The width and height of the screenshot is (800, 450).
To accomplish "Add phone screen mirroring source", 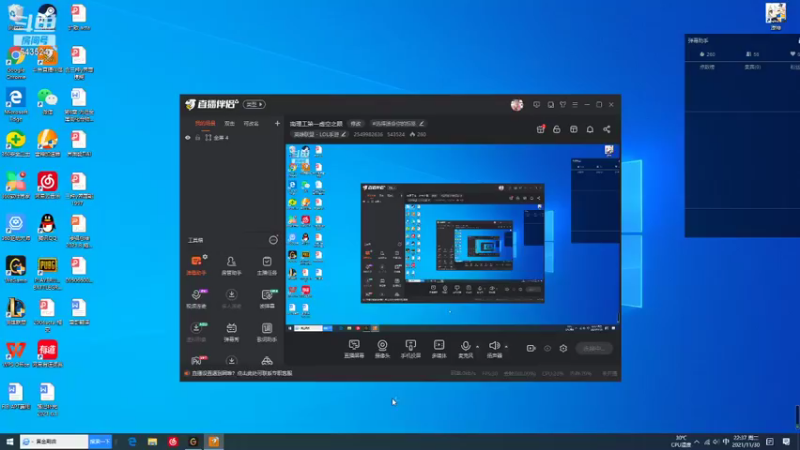I will pos(410,349).
